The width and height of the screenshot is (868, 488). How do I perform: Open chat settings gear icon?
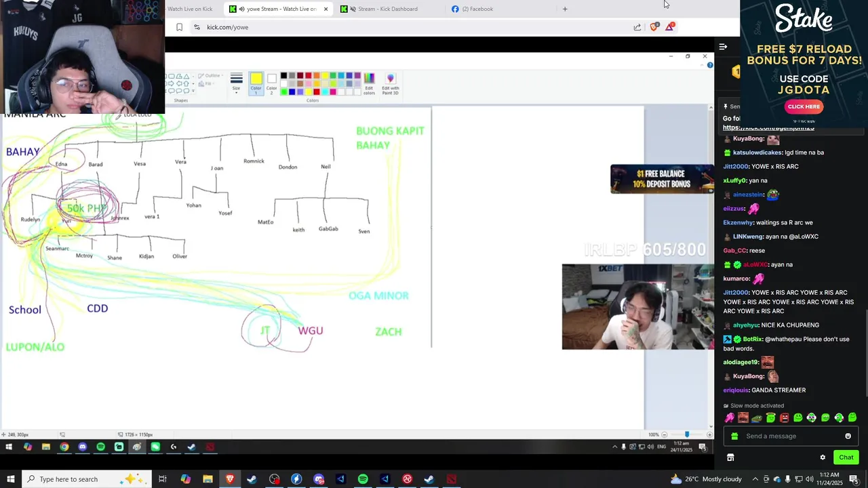pos(823,457)
